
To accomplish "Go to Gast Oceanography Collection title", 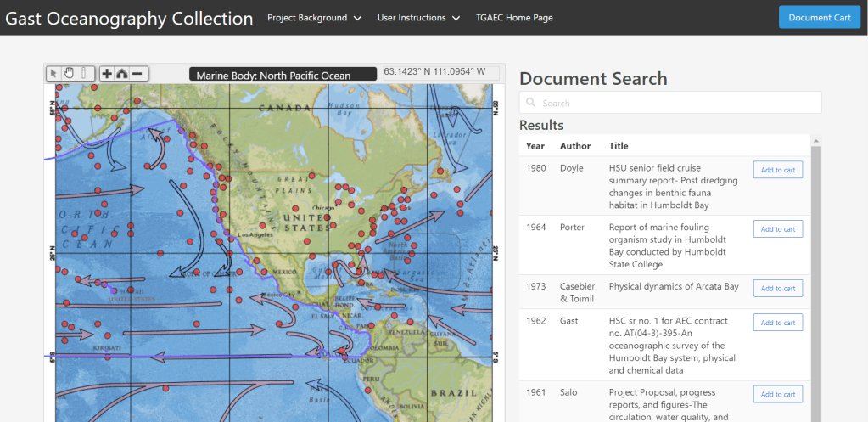I will [129, 18].
